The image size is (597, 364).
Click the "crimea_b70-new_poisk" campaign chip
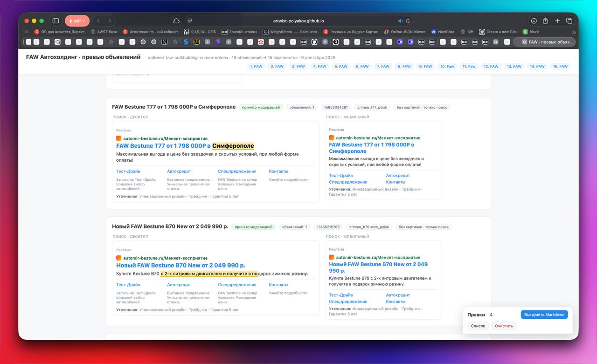(x=369, y=227)
